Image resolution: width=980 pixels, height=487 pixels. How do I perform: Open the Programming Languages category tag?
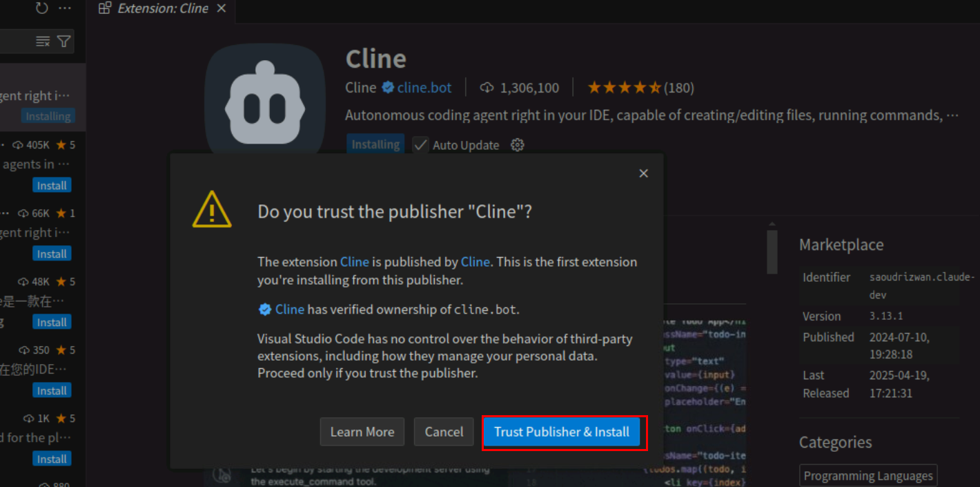[868, 476]
